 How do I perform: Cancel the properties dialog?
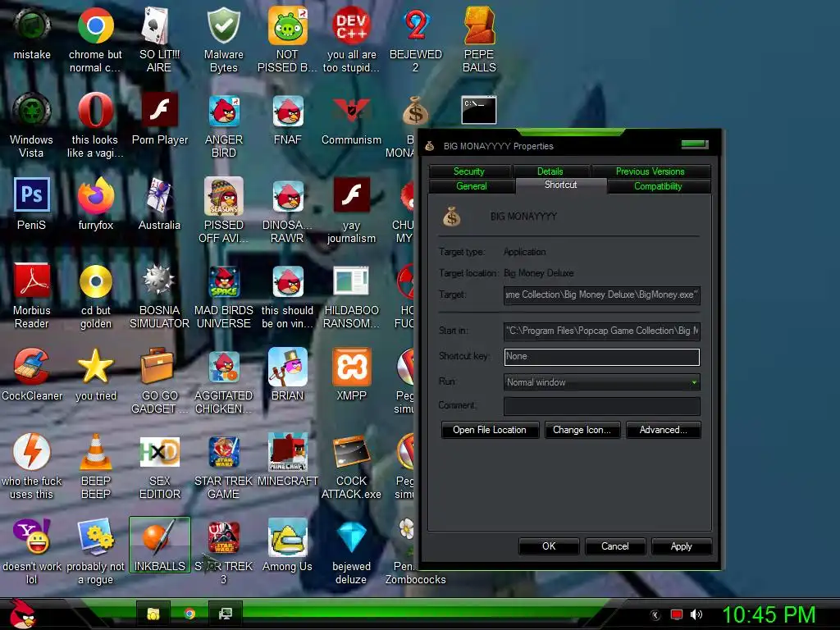(615, 546)
